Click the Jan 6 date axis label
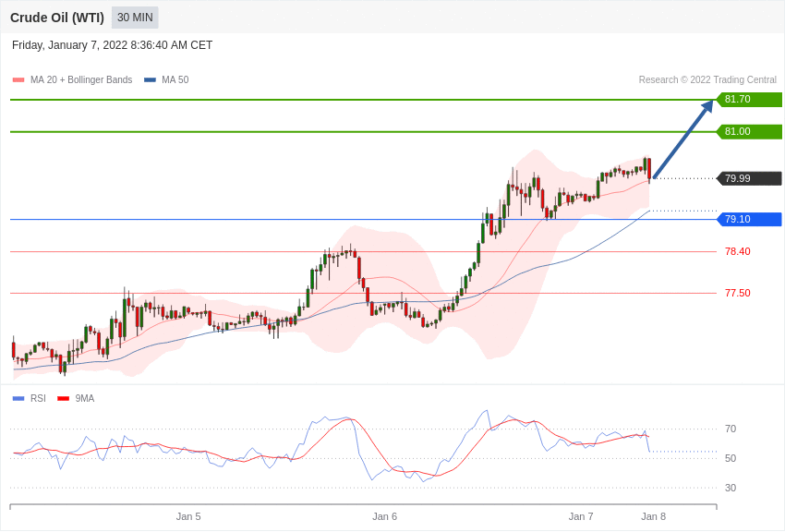Screen dimensions: 785x532 pyautogui.click(x=384, y=516)
